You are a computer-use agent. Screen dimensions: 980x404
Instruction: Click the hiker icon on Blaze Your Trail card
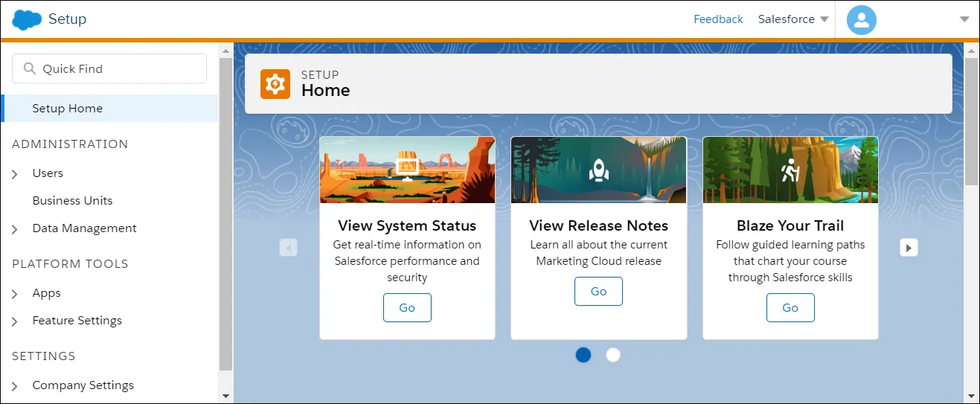pyautogui.click(x=790, y=171)
